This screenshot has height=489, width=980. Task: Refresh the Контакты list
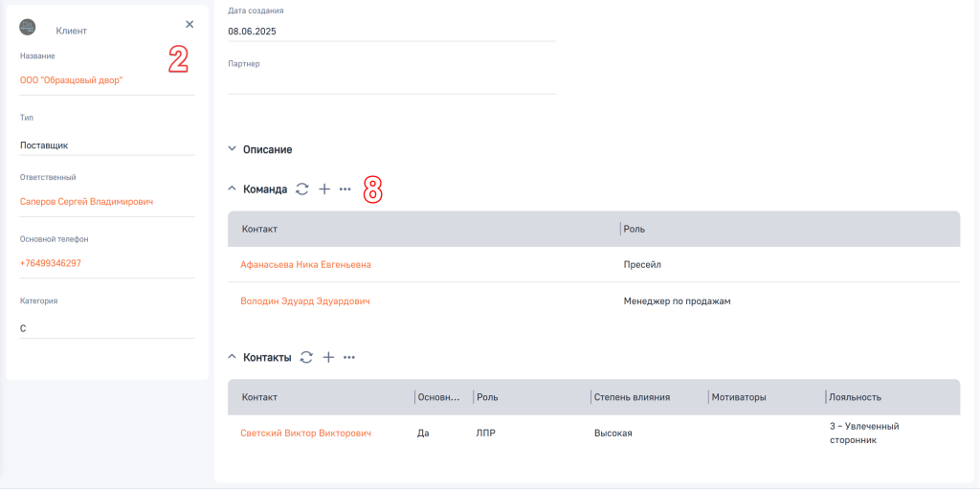click(x=306, y=357)
